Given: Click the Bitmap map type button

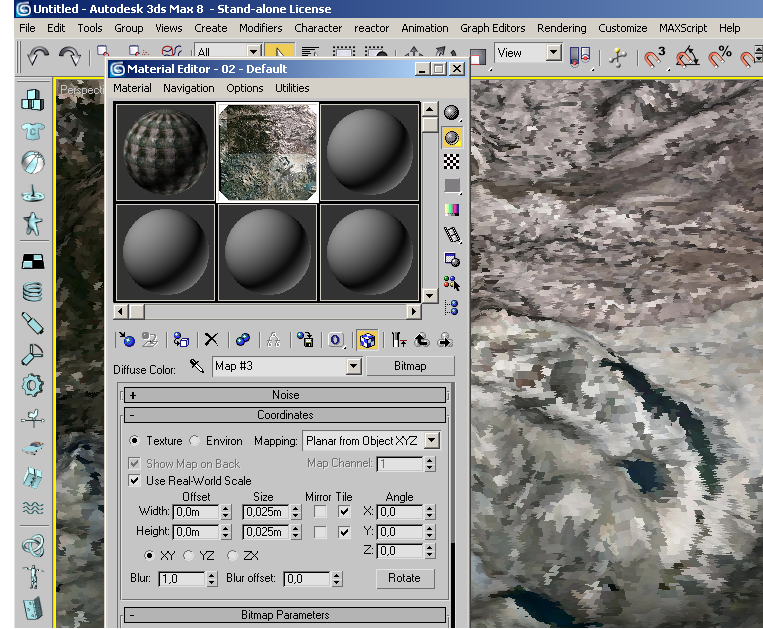Looking at the screenshot, I should point(410,366).
